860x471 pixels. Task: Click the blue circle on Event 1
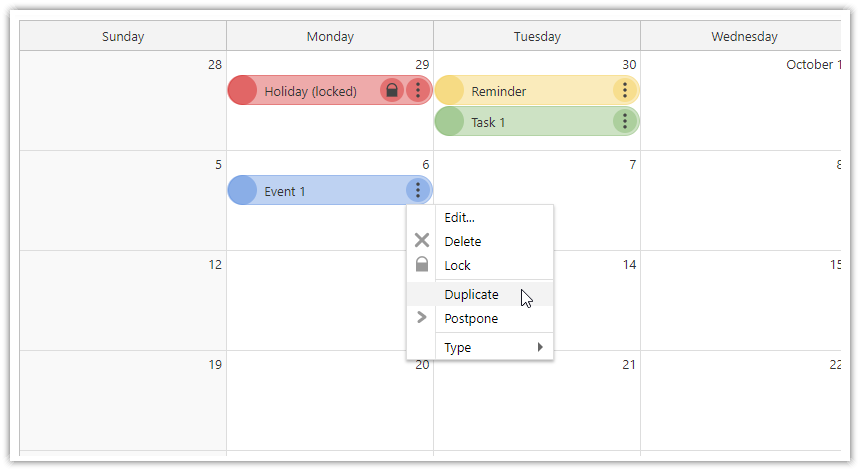243,191
